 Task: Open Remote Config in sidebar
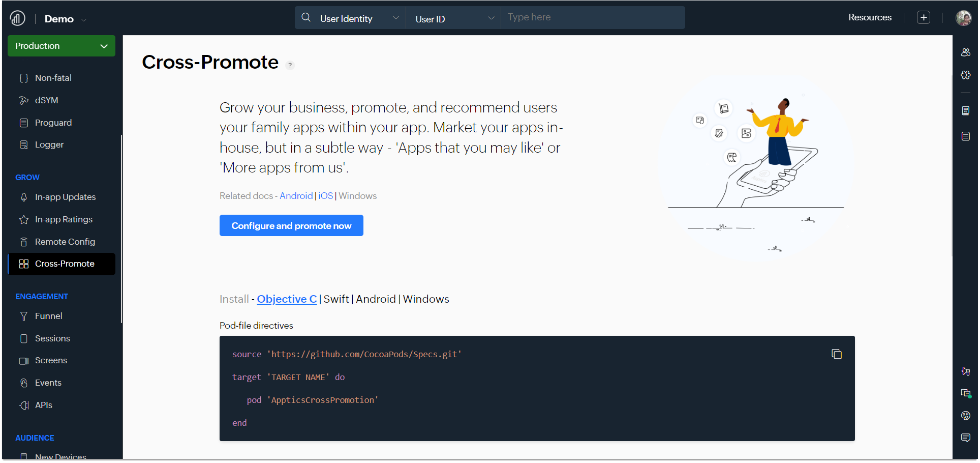65,242
